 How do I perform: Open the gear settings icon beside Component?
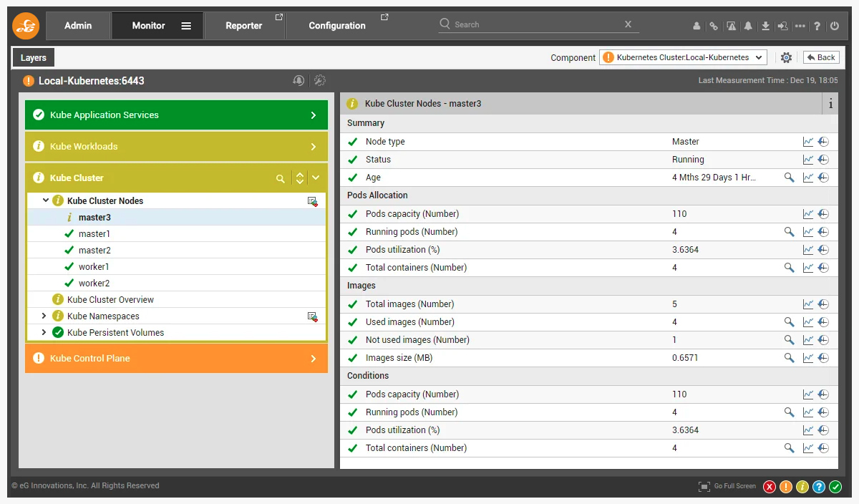pos(786,58)
